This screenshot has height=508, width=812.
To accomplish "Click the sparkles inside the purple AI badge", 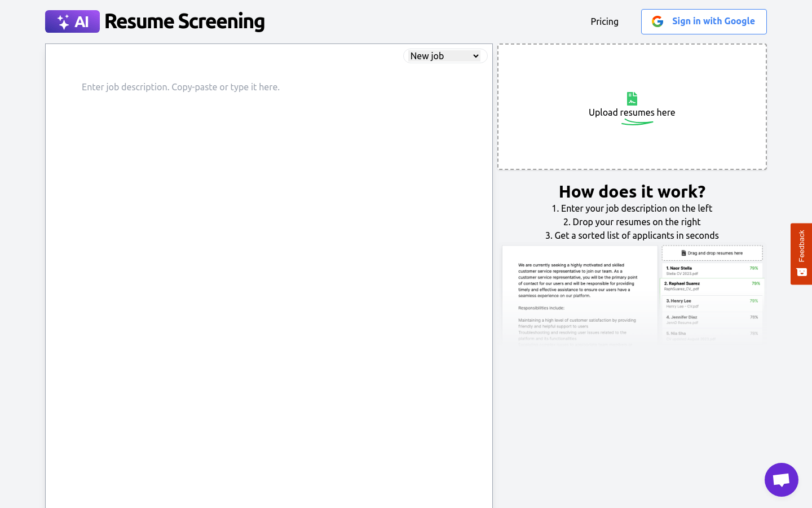I will 62,21.
